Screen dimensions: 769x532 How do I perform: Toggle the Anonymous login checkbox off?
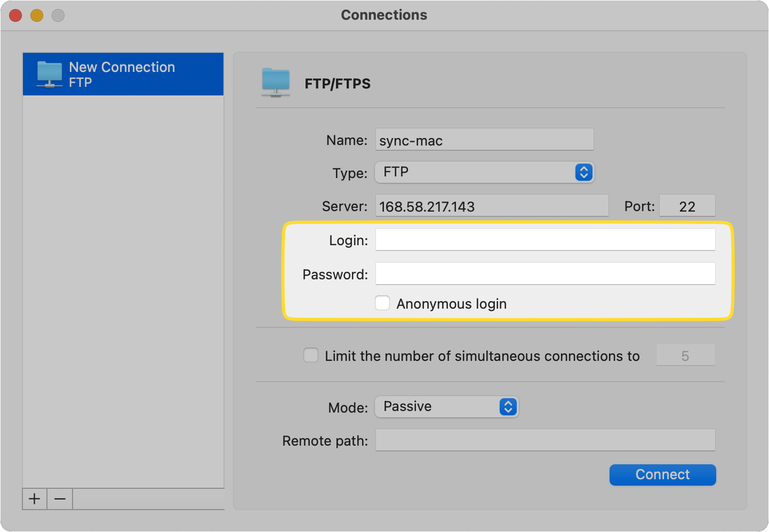[x=382, y=302]
